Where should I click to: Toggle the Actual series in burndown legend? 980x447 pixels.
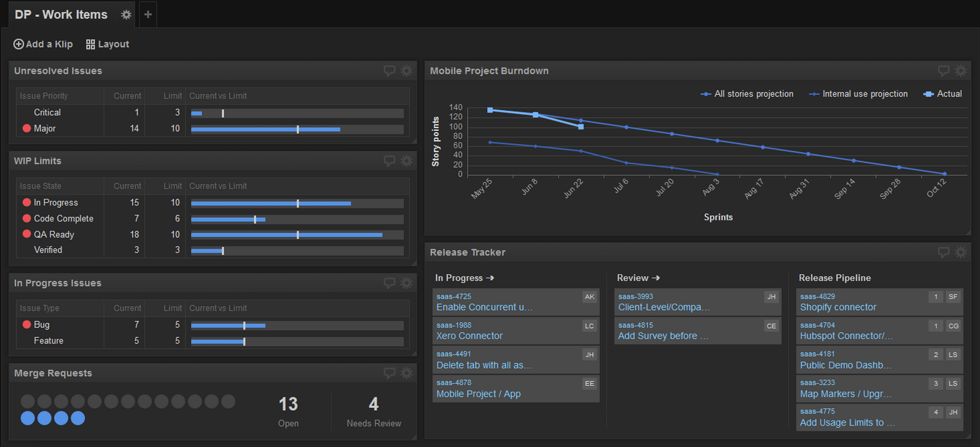point(943,94)
